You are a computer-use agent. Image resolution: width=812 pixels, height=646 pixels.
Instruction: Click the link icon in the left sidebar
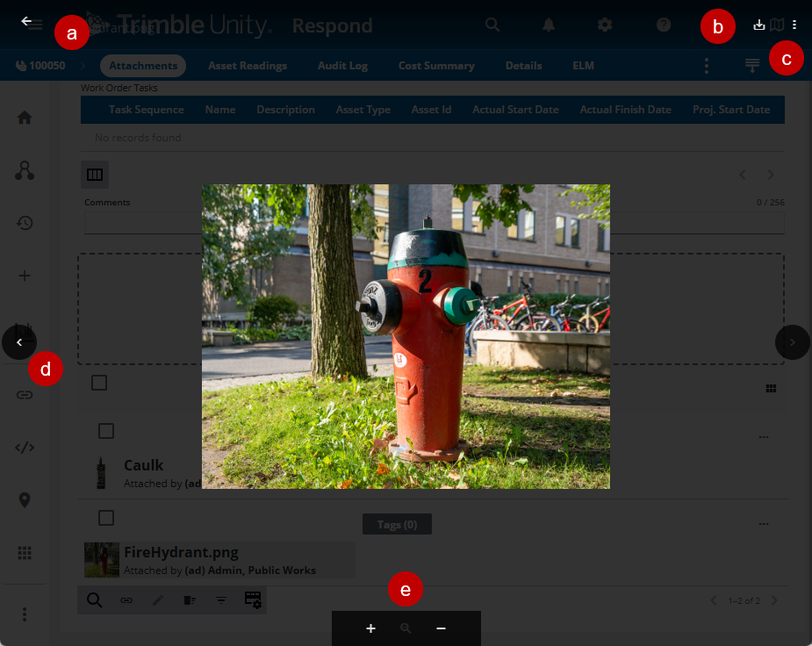click(x=25, y=396)
